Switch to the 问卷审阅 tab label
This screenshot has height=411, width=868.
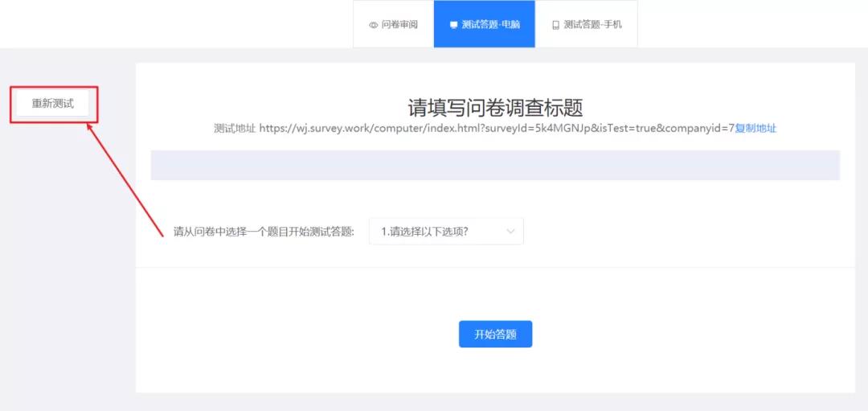(x=399, y=25)
